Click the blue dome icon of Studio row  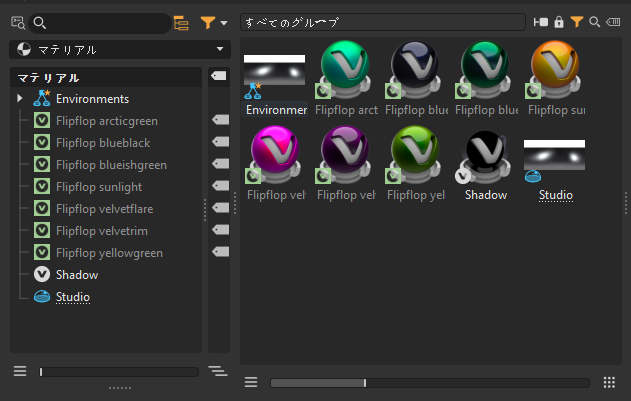coord(42,296)
